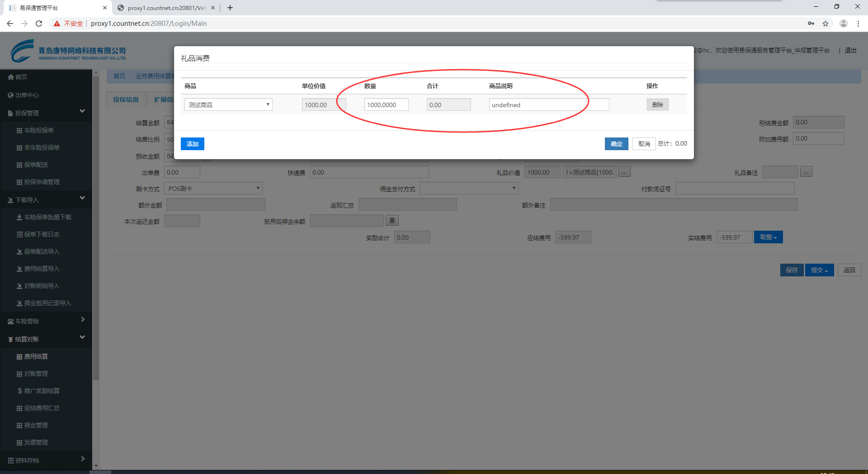Open the Chrome three-dot menu
This screenshot has width=868, height=474.
tap(858, 24)
